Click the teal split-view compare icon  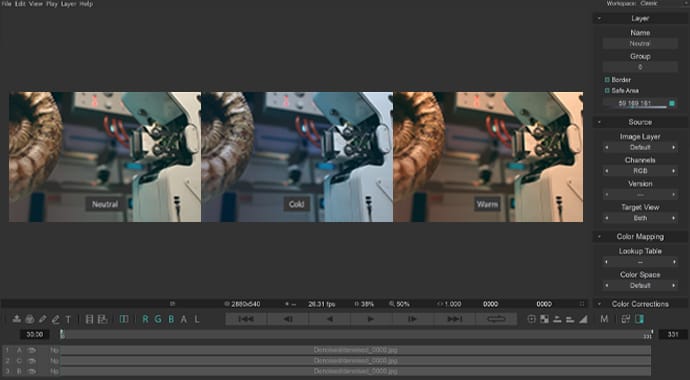coord(639,319)
